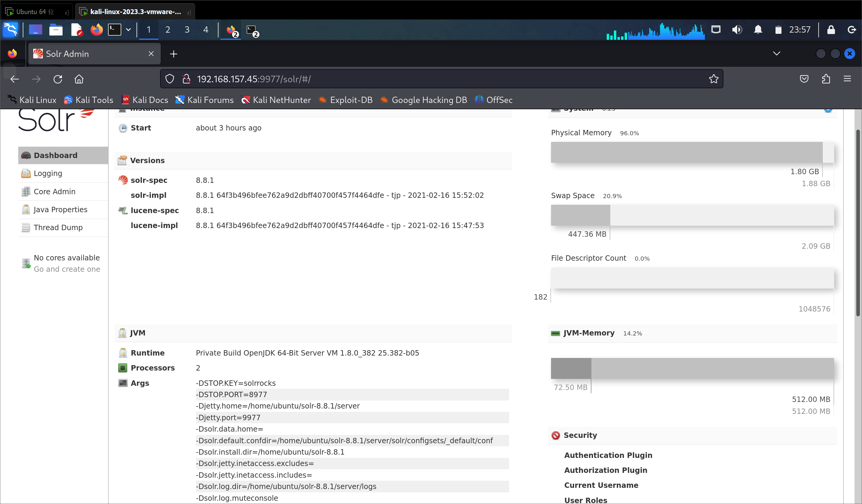
Task: Click the Firefox reload page icon
Action: (x=58, y=79)
